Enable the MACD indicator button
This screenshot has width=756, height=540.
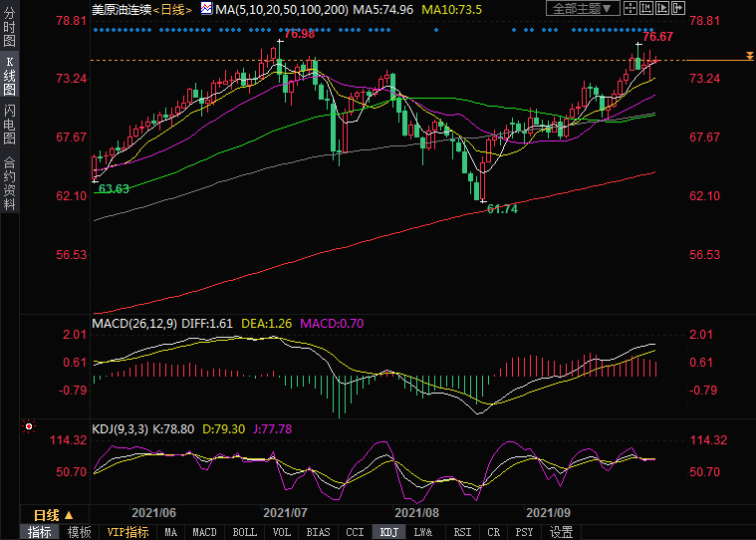[204, 532]
